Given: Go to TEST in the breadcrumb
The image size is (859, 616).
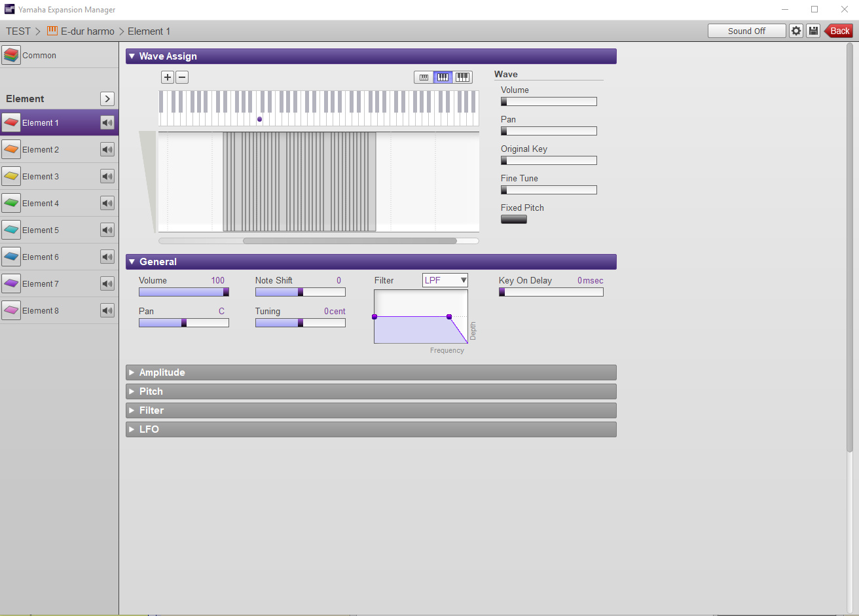Looking at the screenshot, I should coord(18,31).
